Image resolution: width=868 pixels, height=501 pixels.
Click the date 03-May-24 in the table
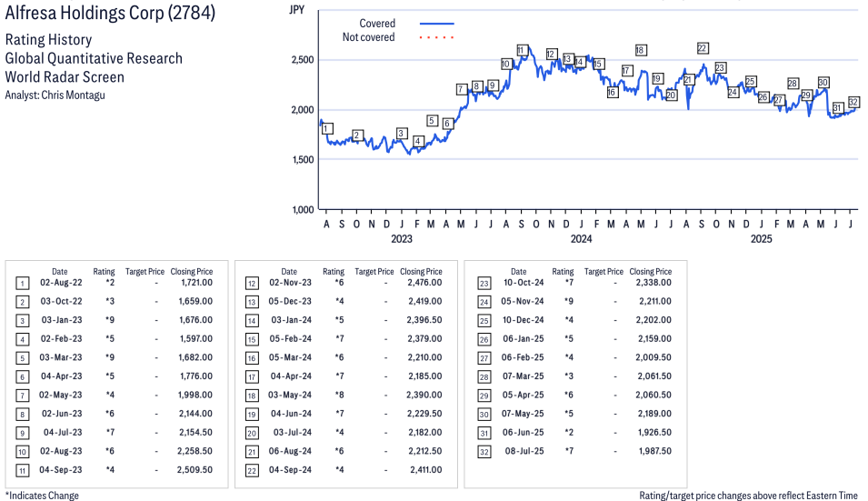290,395
